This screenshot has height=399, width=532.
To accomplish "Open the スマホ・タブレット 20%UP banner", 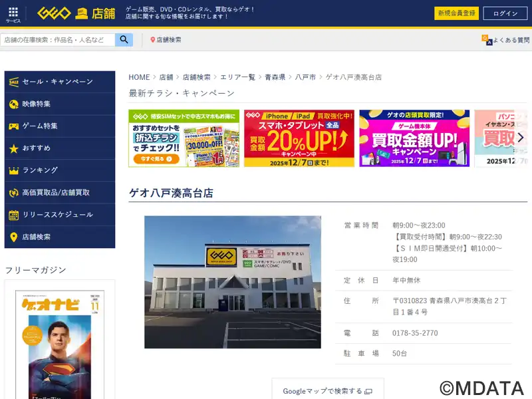I will [299, 138].
